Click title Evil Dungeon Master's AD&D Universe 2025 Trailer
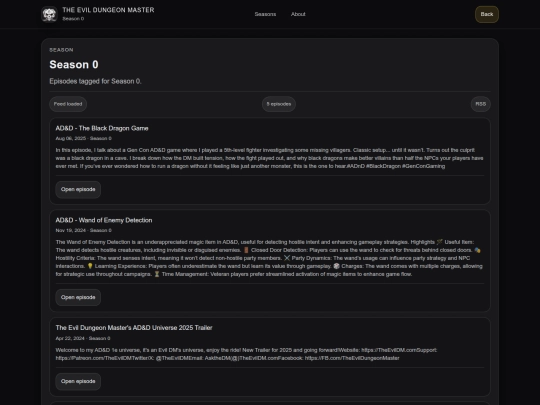Screen dimensions: 540x405 [x=134, y=328]
